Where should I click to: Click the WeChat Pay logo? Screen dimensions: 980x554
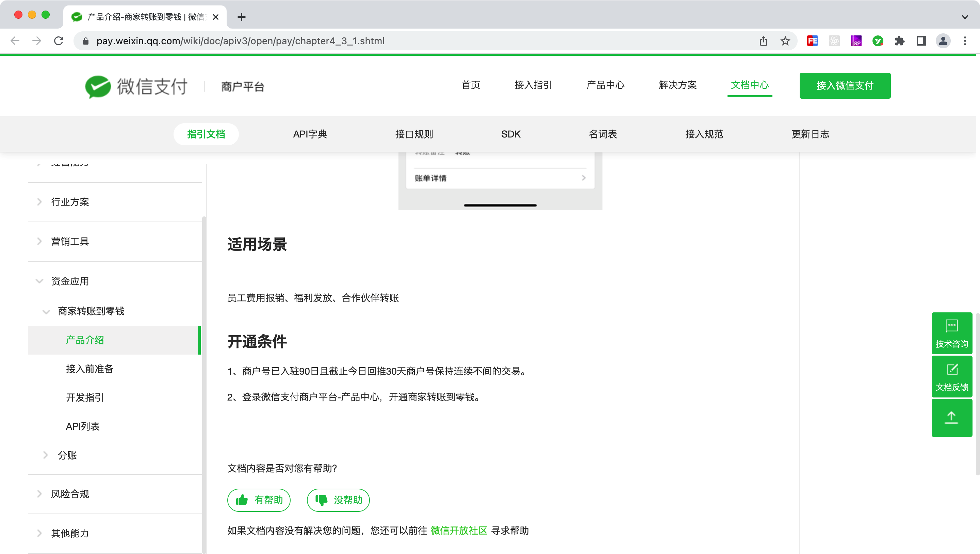(x=136, y=86)
